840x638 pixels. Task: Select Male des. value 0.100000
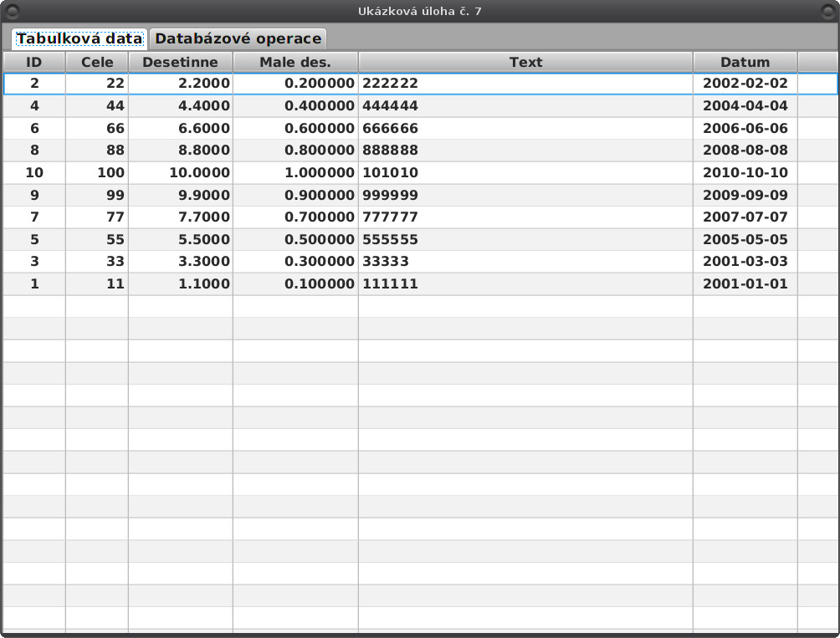pos(295,284)
